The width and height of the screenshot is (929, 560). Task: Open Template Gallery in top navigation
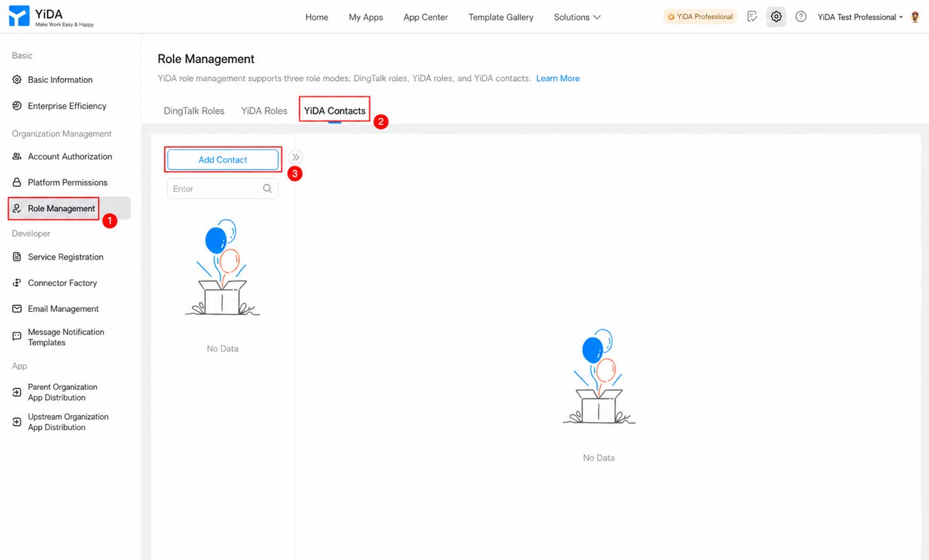pyautogui.click(x=501, y=17)
